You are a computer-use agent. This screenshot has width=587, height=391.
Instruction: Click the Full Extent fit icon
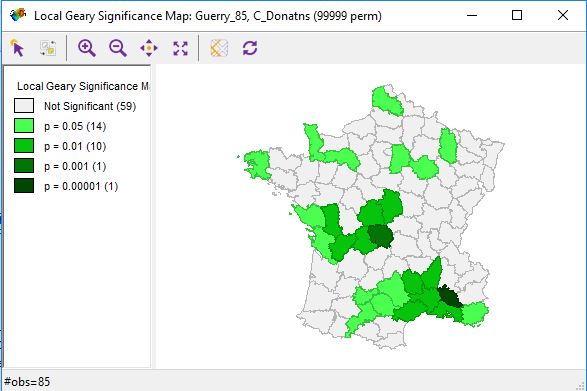[180, 48]
